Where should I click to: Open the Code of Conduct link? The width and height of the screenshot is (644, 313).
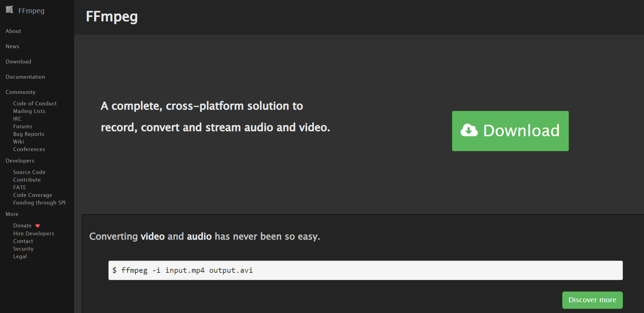(x=35, y=104)
